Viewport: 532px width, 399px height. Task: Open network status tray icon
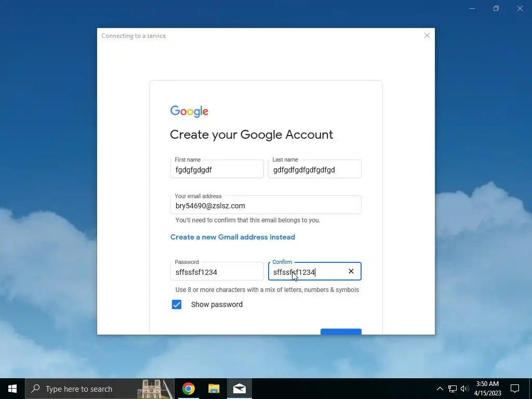coord(453,389)
